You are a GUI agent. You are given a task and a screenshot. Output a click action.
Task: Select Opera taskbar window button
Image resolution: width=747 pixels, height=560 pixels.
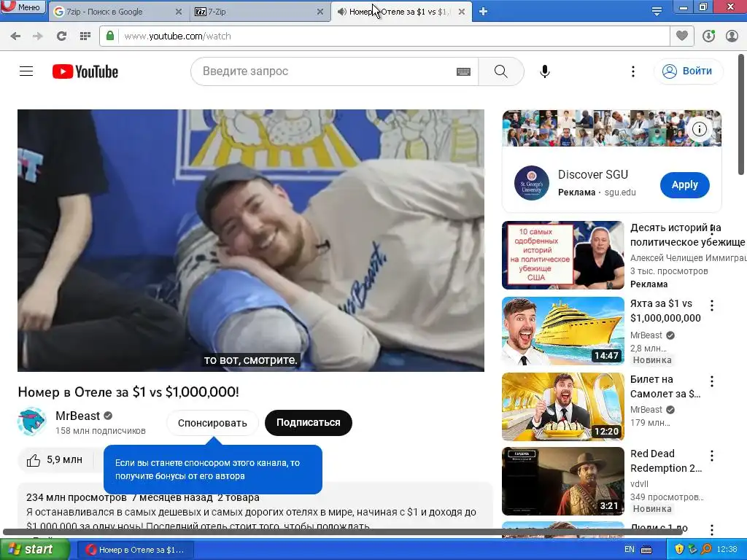click(135, 550)
